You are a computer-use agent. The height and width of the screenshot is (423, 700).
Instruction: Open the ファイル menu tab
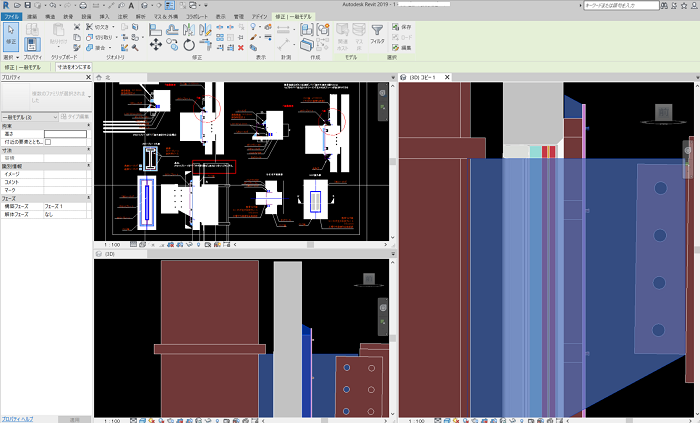tap(10, 17)
